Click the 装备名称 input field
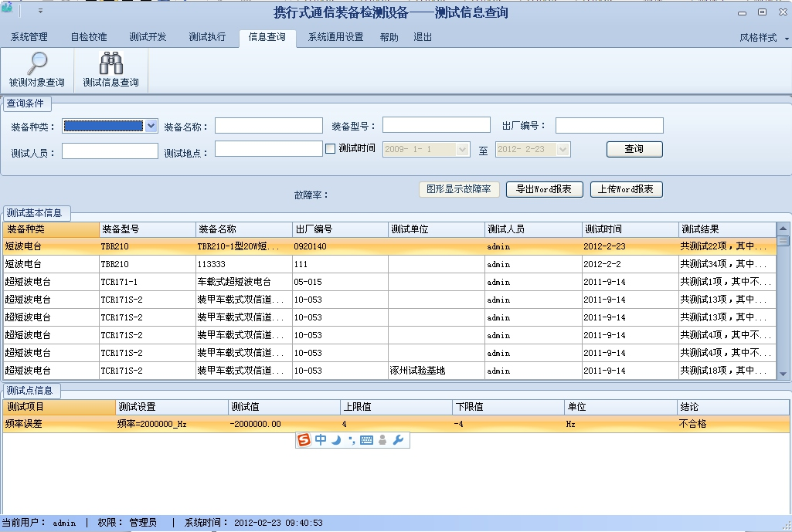This screenshot has height=532, width=792. coord(268,126)
